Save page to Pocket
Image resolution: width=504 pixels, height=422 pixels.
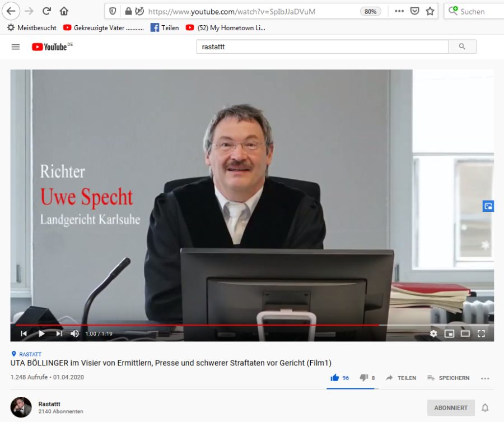click(x=414, y=11)
